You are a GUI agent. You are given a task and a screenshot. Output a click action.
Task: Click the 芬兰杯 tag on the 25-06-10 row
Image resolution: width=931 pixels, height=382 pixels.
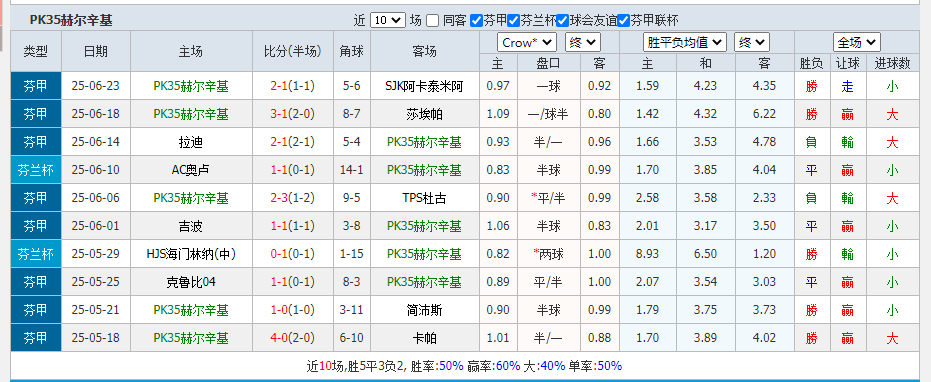click(36, 170)
